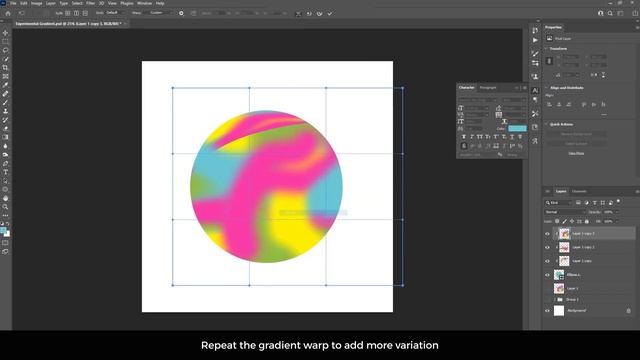The image size is (640, 360).
Task: Click the reset warp icon
Action: pyautogui.click(x=309, y=13)
